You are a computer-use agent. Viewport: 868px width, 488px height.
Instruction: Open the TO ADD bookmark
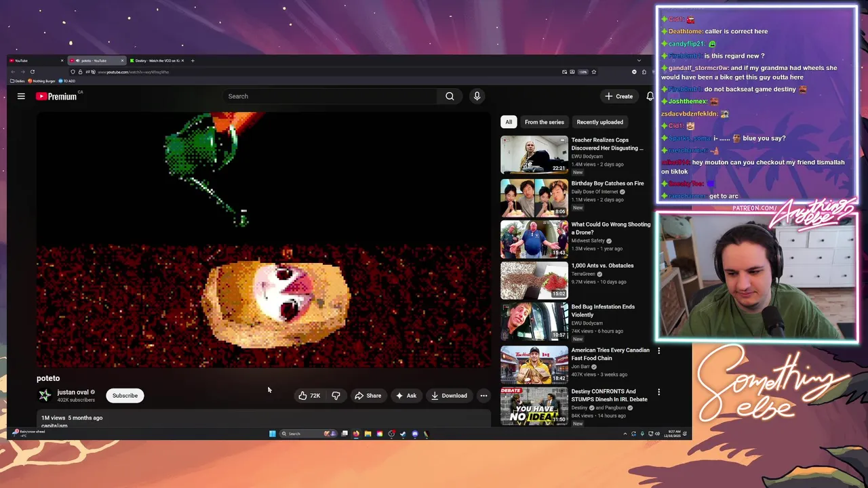coord(67,81)
